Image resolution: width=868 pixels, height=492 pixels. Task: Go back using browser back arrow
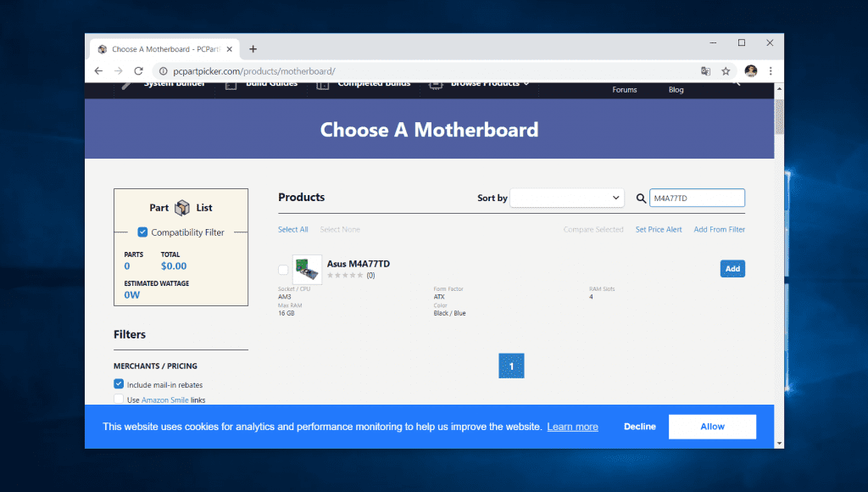98,71
